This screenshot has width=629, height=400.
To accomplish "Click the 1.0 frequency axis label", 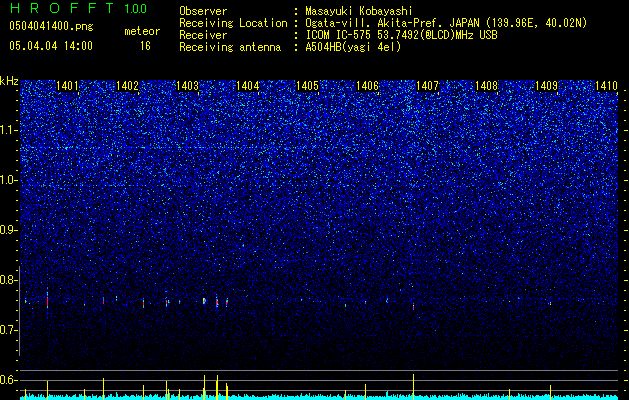I will pyautogui.click(x=9, y=180).
